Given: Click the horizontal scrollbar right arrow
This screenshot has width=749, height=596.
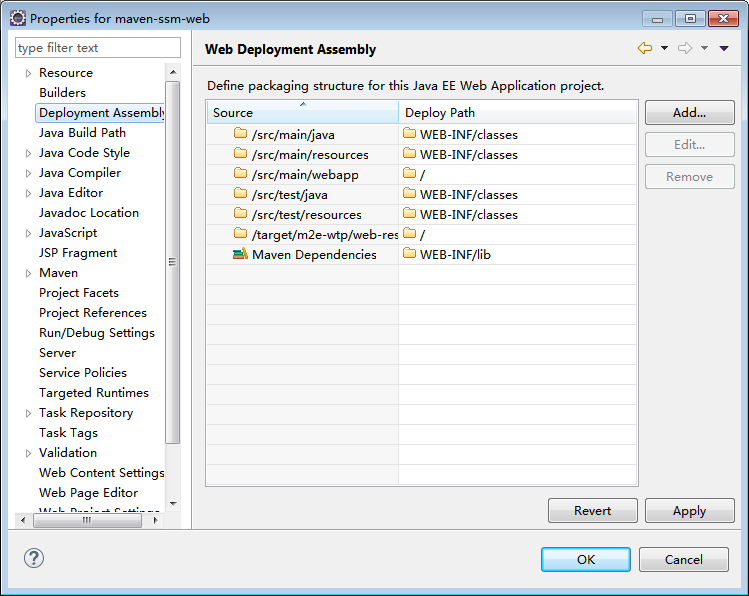Looking at the screenshot, I should click(155, 521).
